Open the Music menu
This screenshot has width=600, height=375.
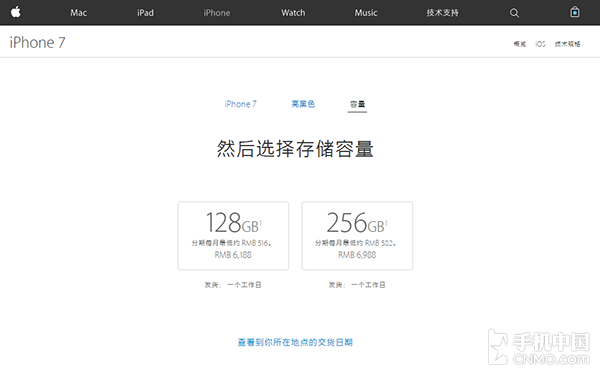tap(366, 13)
